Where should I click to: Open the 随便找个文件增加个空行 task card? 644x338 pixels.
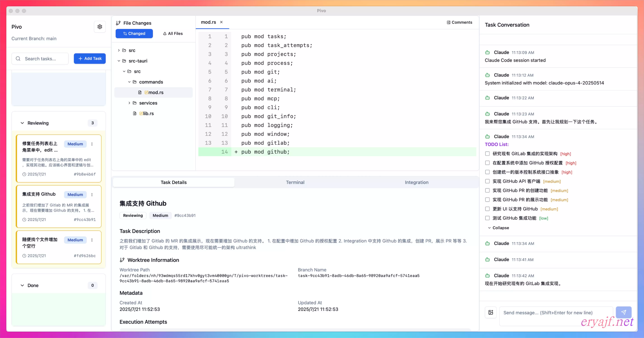pyautogui.click(x=58, y=247)
